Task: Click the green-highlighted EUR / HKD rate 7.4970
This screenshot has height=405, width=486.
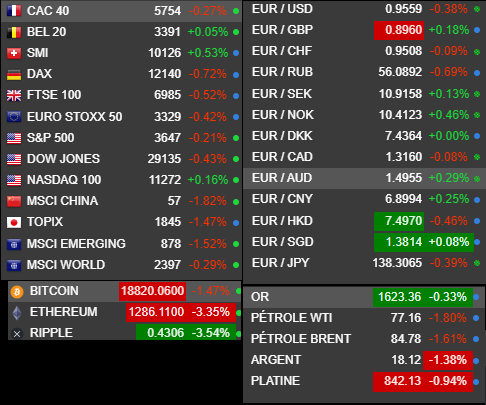Action: (399, 221)
